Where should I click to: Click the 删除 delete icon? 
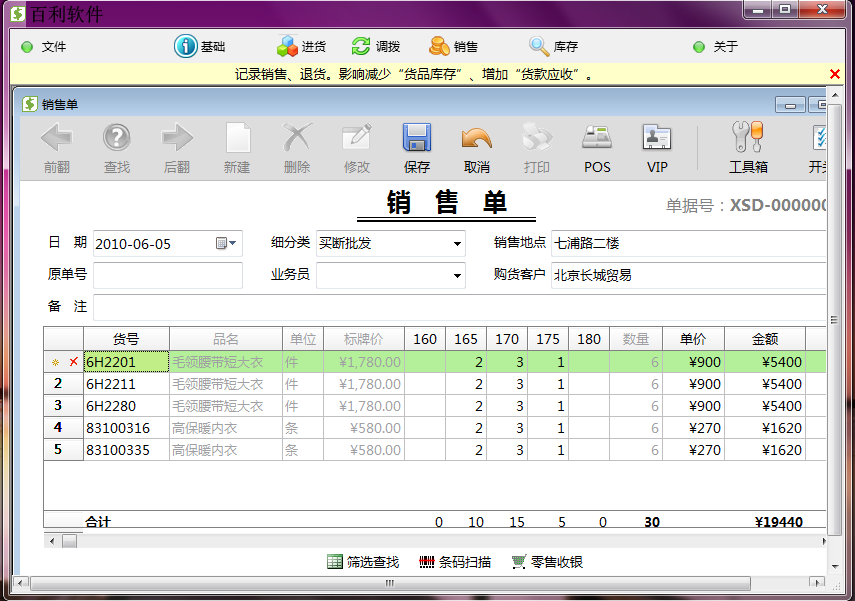click(297, 137)
